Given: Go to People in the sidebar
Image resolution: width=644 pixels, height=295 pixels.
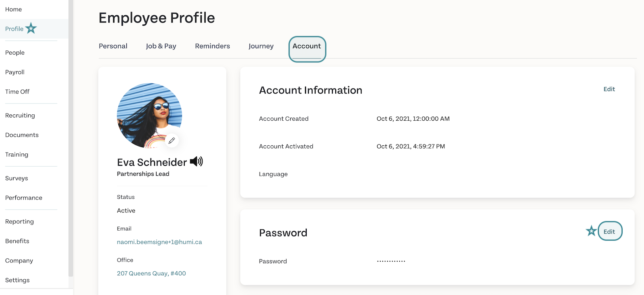Looking at the screenshot, I should (x=15, y=53).
